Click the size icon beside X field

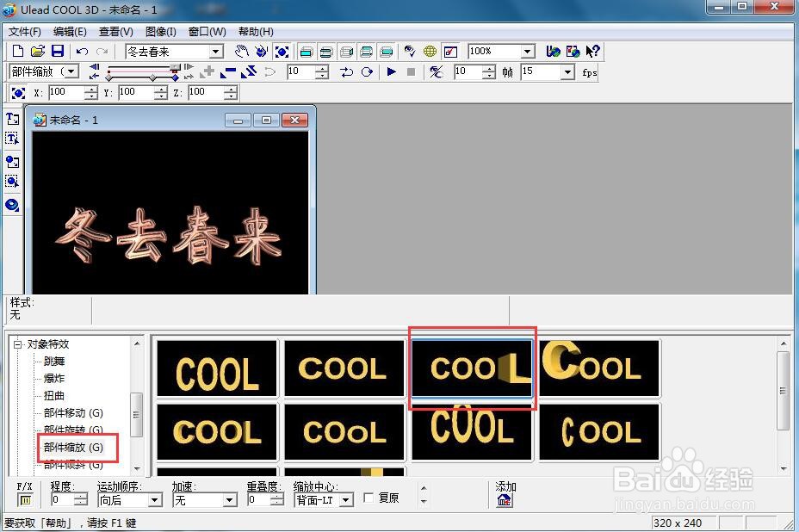18,93
